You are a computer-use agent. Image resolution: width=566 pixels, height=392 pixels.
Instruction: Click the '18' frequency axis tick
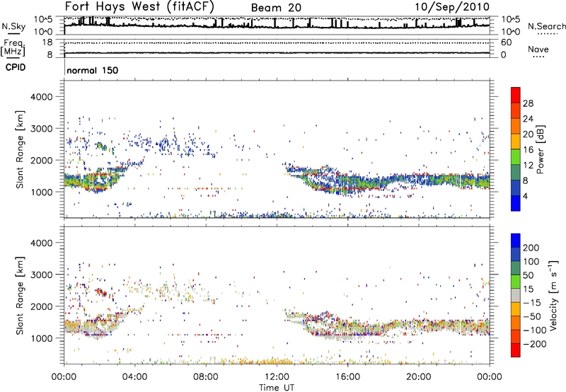tap(47, 42)
